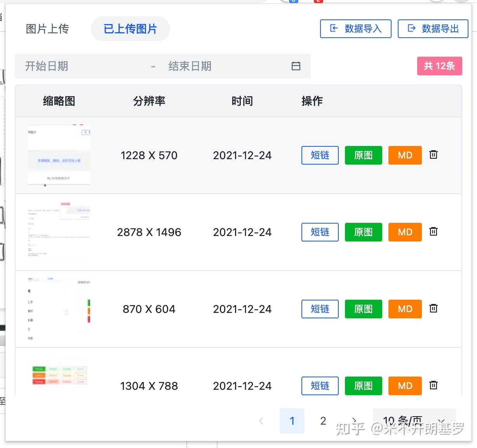Delete the 2878 X 1496 image
Viewport: 477px width, 448px height.
[433, 231]
